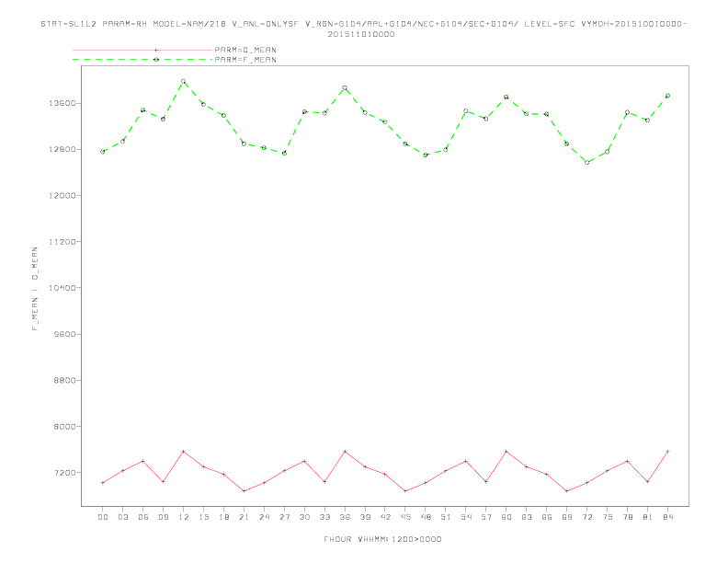
Task: Select the red O_MEAN marker at hour 84
Action: [x=667, y=452]
